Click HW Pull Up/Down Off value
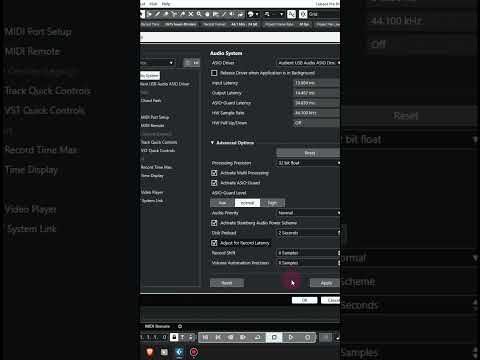This screenshot has height=360, width=480. click(316, 123)
